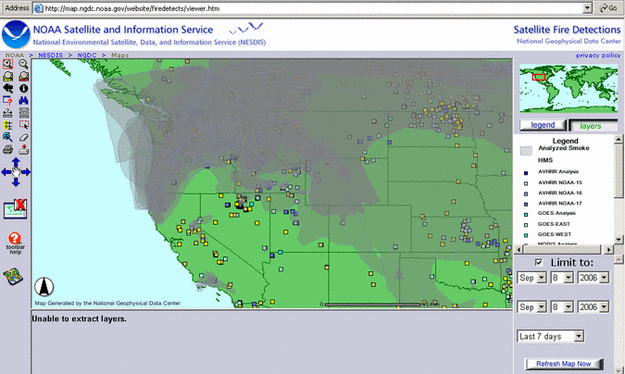Image resolution: width=625 pixels, height=374 pixels.
Task: Click the browser Go button
Action: tap(608, 8)
